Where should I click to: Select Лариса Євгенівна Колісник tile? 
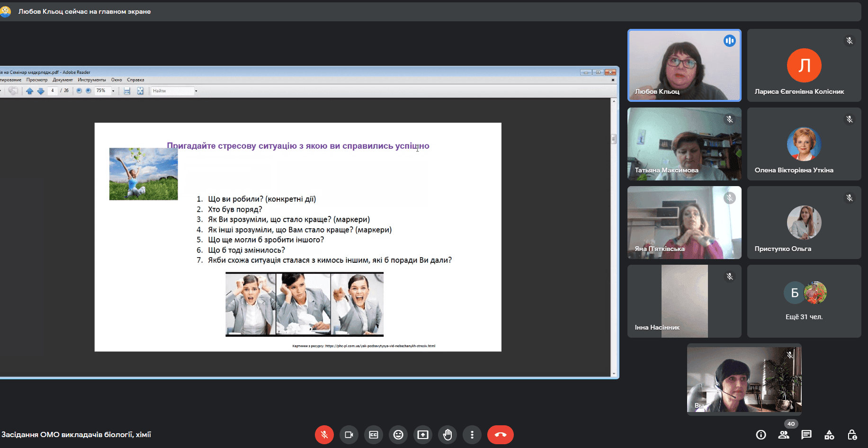pos(804,65)
